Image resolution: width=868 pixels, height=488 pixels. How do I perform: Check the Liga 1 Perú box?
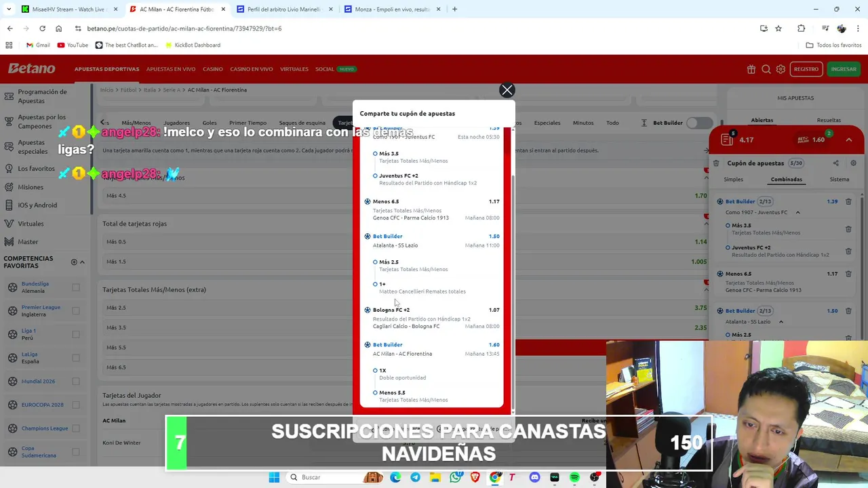[76, 334]
